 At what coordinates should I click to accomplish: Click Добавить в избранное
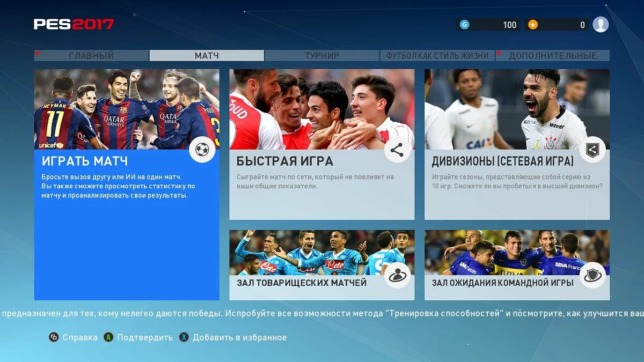click(240, 337)
